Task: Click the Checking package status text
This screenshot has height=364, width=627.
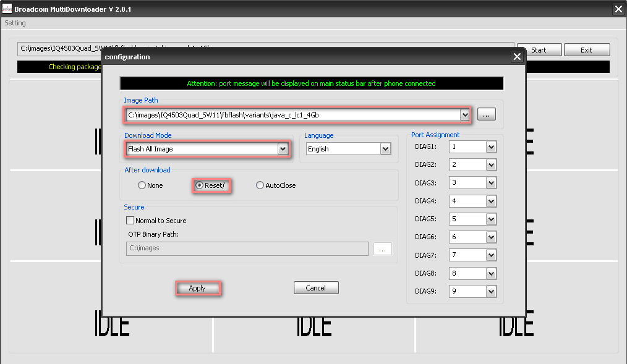Action: pyautogui.click(x=75, y=67)
